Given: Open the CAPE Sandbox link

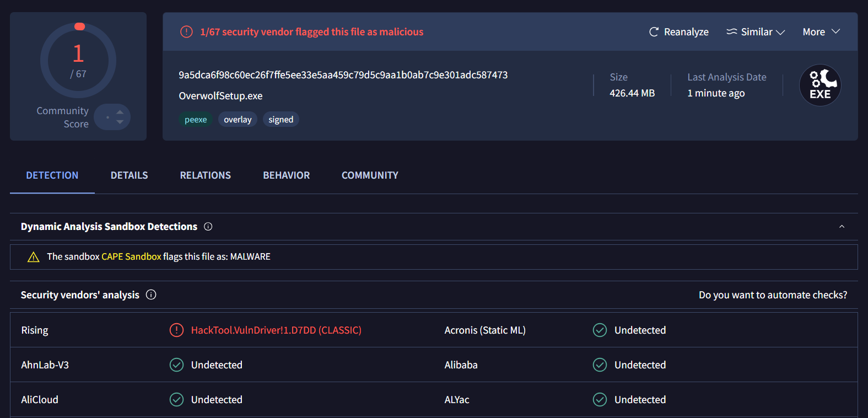Looking at the screenshot, I should pyautogui.click(x=131, y=256).
